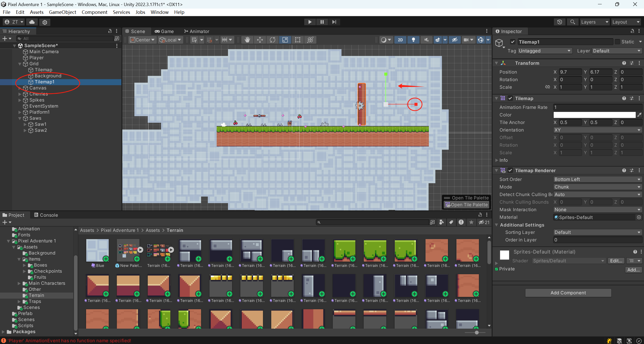This screenshot has height=344, width=644.
Task: Open the GameObject menu
Action: [x=62, y=12]
